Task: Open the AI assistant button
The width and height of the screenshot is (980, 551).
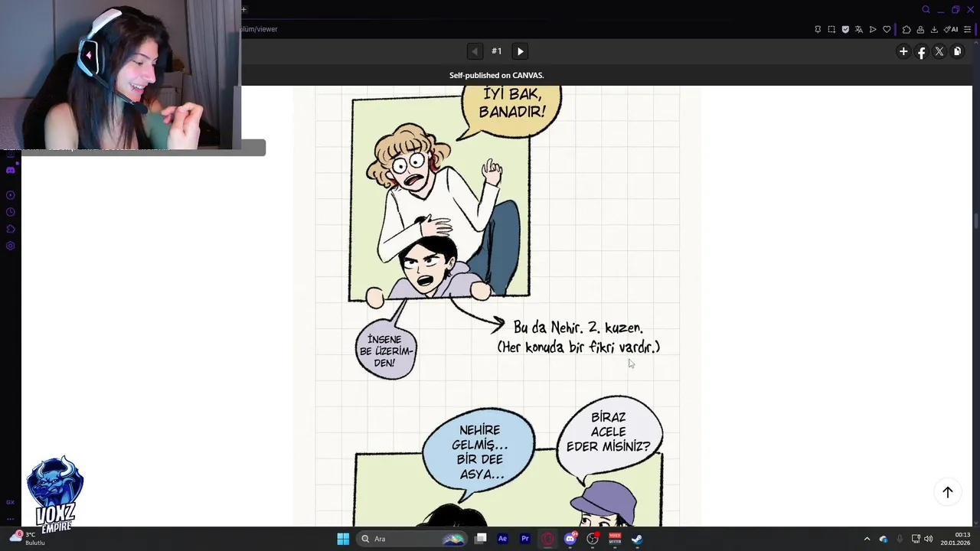Action: [951, 29]
